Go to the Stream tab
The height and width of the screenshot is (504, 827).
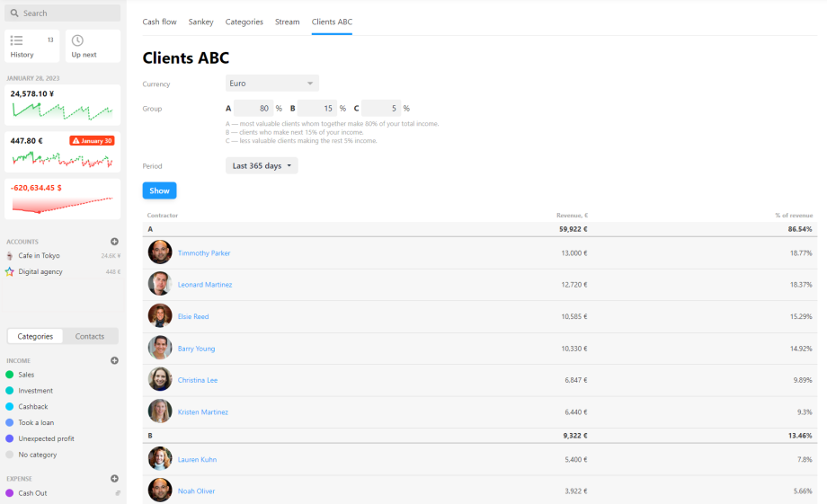tap(287, 22)
